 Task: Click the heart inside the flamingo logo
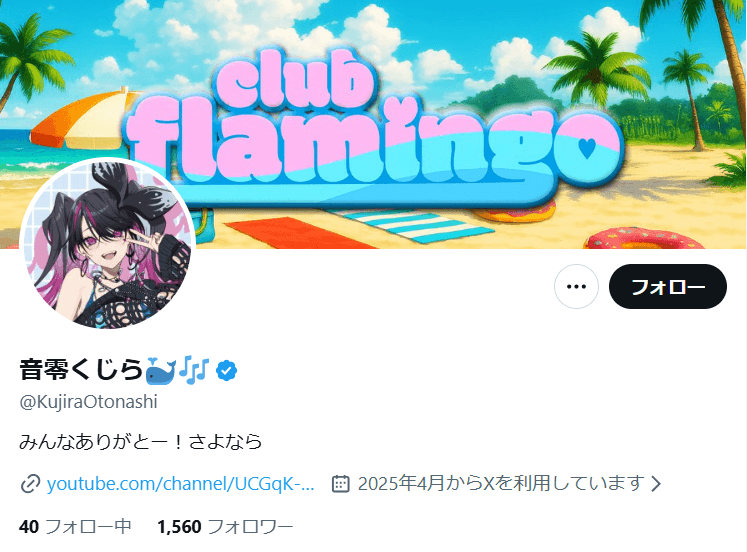586,148
